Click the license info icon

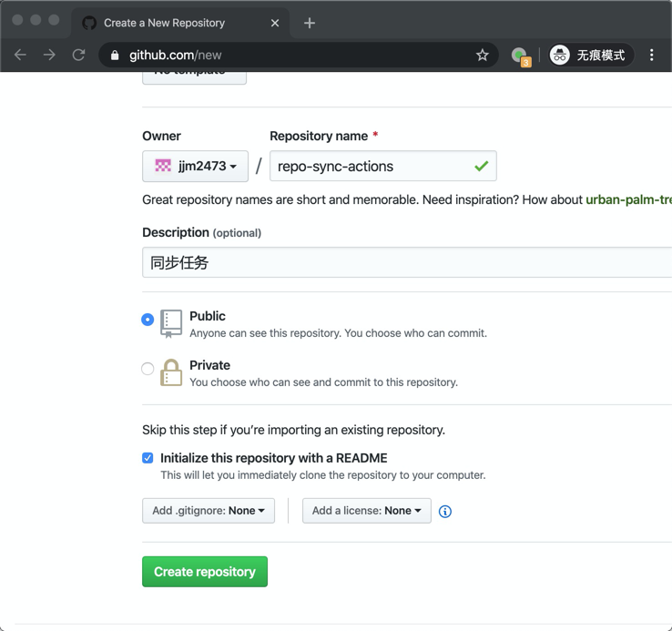pos(445,511)
